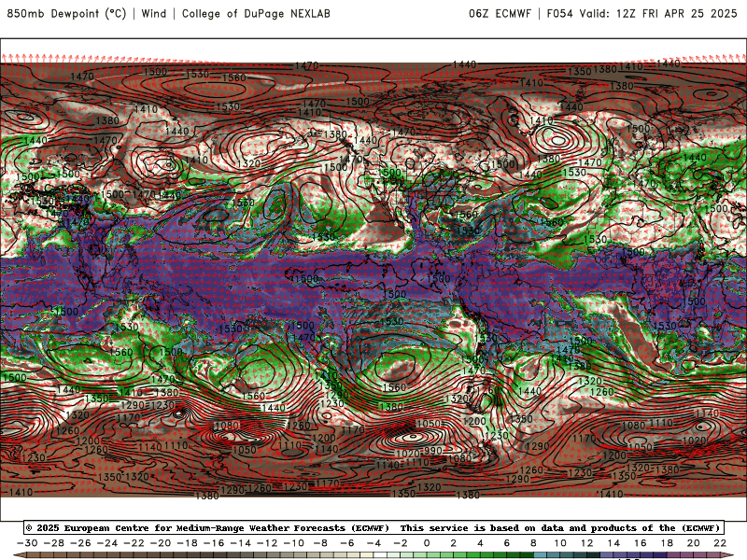Viewport: 747px width, 560px height.
Task: Click the '990' contour label on the map
Action: [433, 451]
